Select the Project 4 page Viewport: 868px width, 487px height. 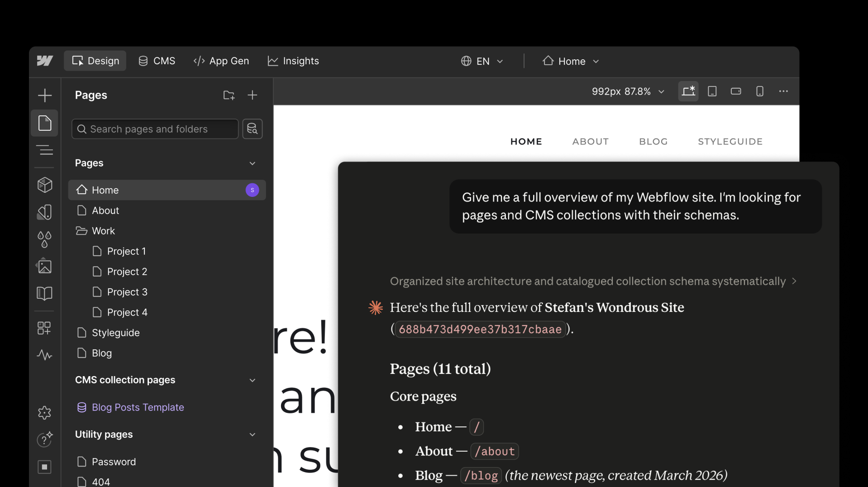(x=167, y=312)
